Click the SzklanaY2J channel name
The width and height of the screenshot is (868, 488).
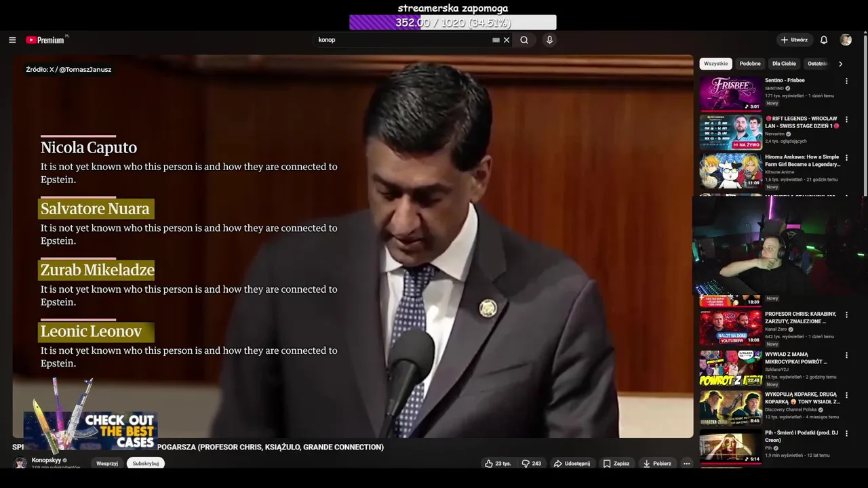point(778,369)
